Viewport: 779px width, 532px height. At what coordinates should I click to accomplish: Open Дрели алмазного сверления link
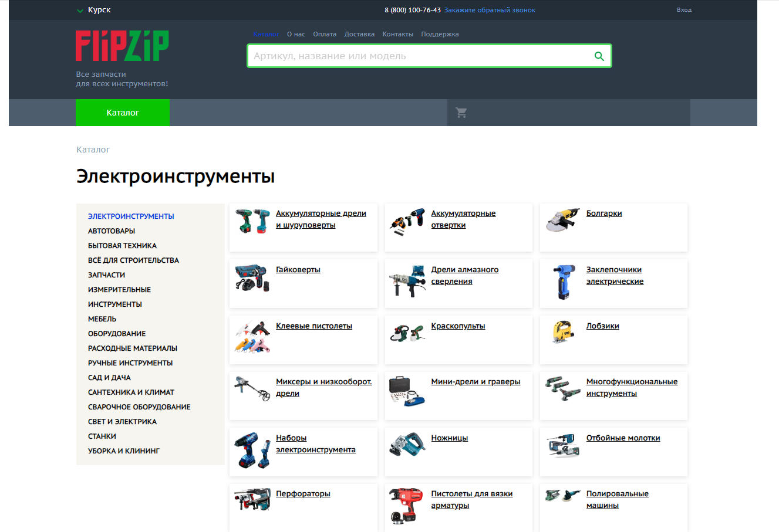[x=465, y=276]
